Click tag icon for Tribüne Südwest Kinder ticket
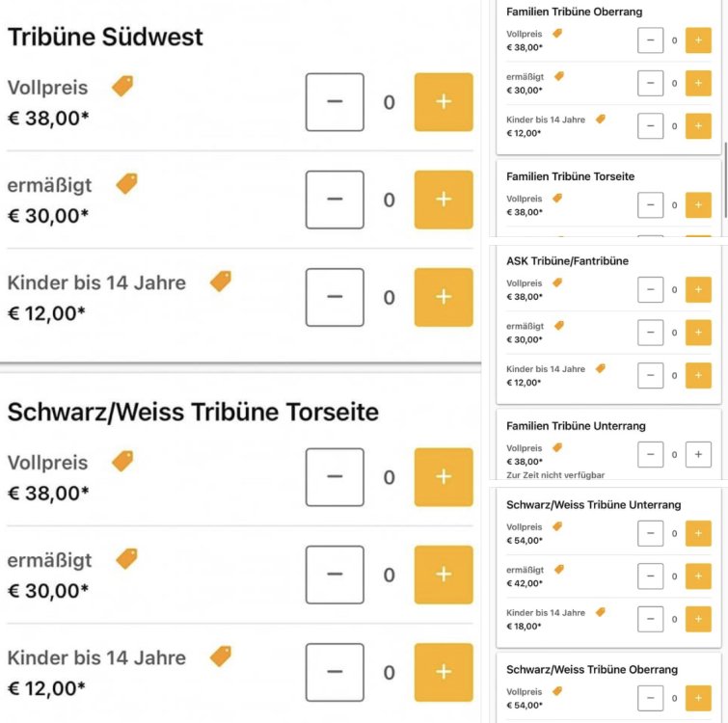Viewport: 728px width, 723px height. point(221,281)
